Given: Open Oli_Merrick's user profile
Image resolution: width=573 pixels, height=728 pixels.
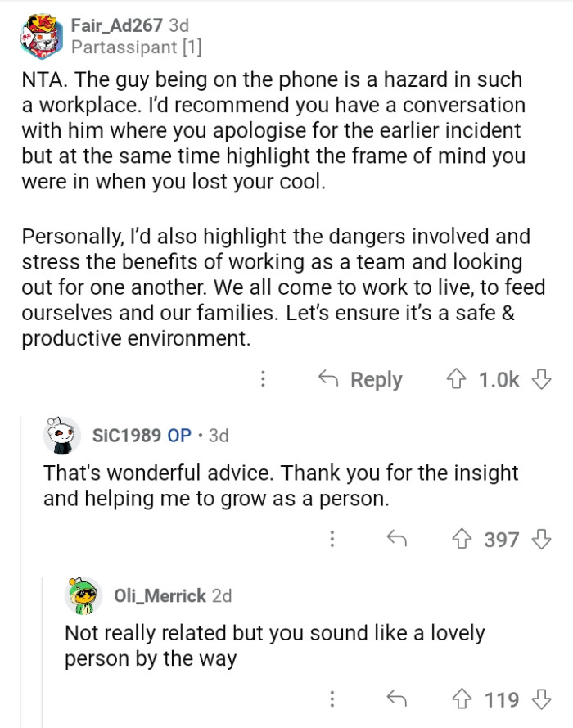Looking at the screenshot, I should [x=160, y=595].
